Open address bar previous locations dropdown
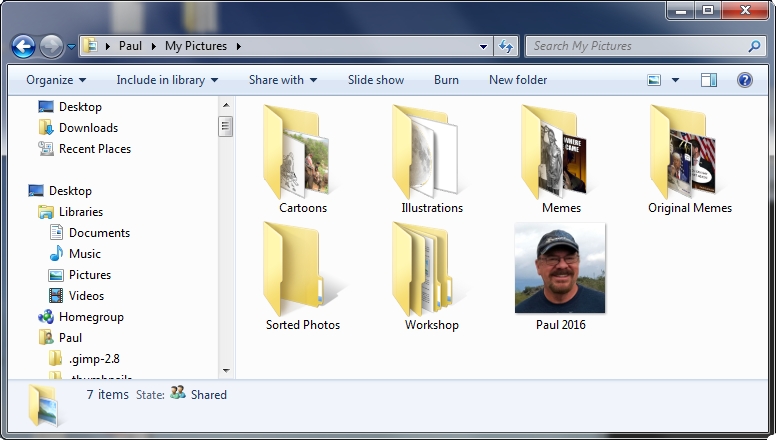This screenshot has height=440, width=776. click(x=484, y=47)
